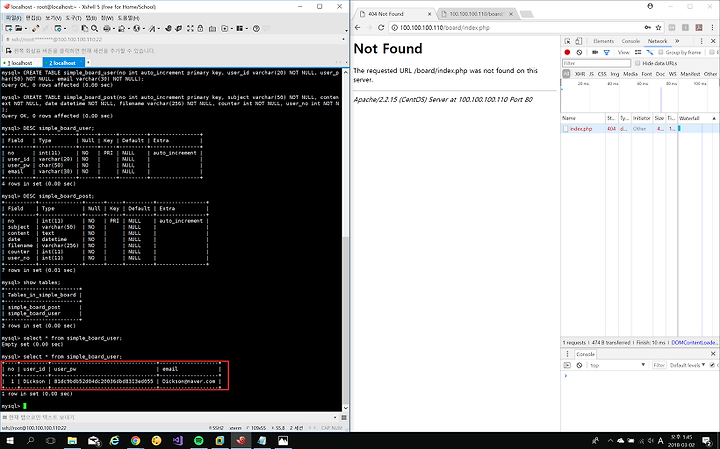Toggle the console sidebar icon in drawer
The height and width of the screenshot is (449, 720).
click(568, 365)
